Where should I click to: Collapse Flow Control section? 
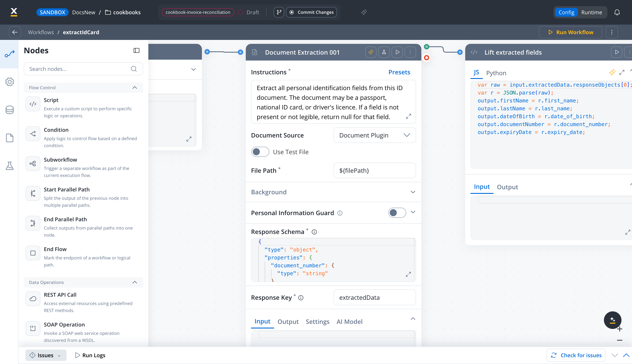pos(135,87)
